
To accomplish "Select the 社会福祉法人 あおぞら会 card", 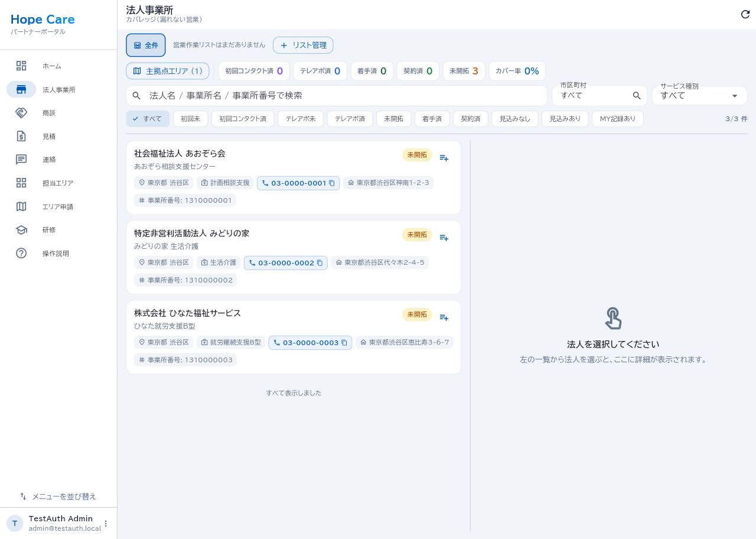I will click(x=294, y=177).
